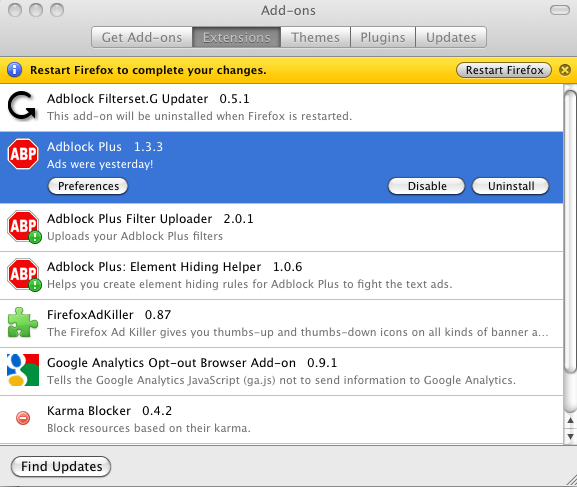
Task: Open the Themes tab
Action: pyautogui.click(x=315, y=37)
